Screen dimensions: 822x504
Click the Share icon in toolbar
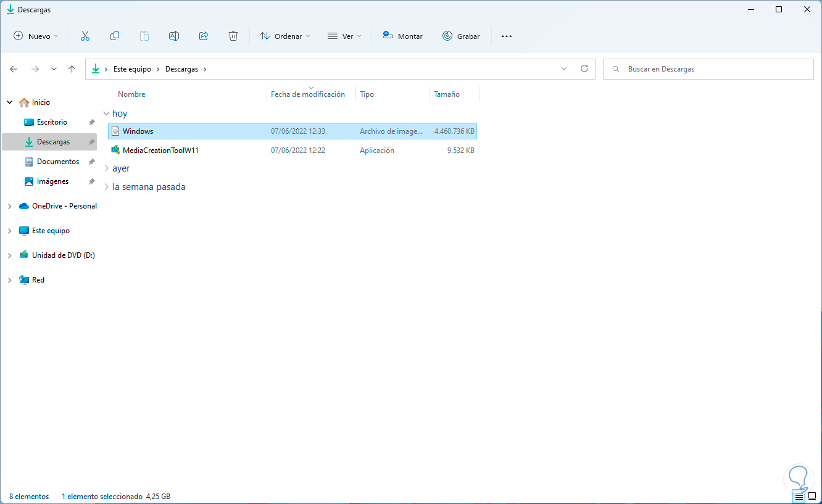pos(204,36)
